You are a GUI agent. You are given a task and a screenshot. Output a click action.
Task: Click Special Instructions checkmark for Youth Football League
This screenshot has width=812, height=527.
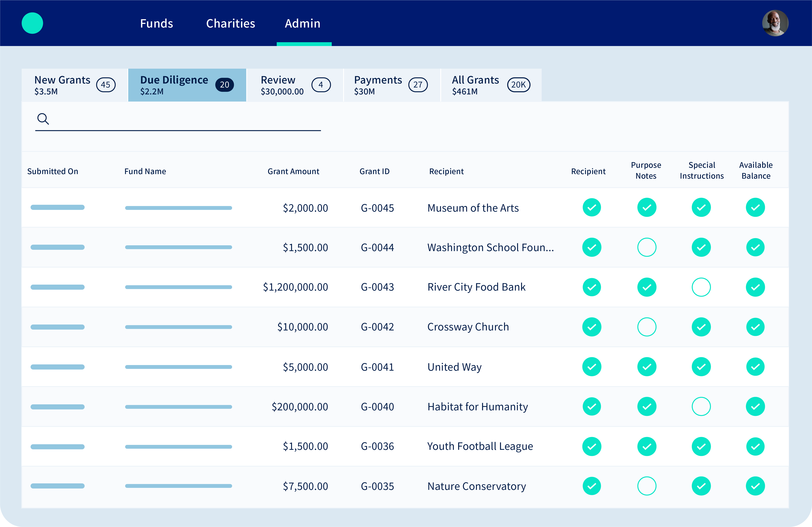701,446
